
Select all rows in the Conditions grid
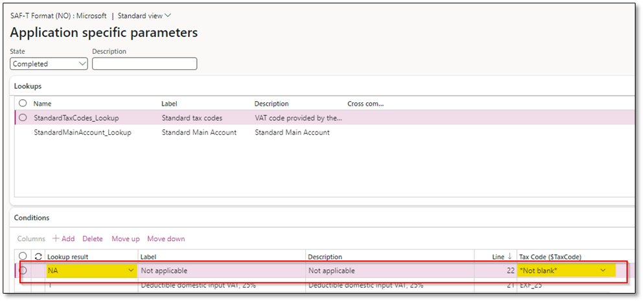(23, 257)
